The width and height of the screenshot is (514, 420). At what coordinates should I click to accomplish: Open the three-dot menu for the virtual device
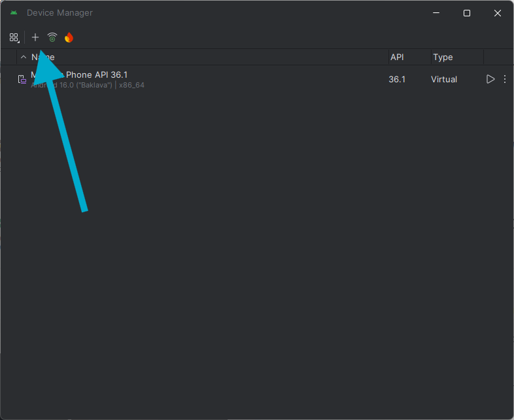(504, 79)
